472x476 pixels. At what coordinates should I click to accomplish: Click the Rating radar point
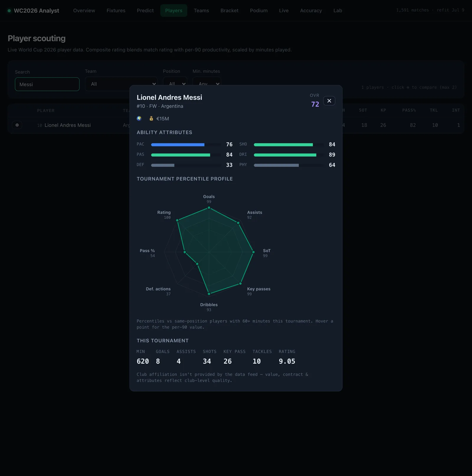(177, 220)
